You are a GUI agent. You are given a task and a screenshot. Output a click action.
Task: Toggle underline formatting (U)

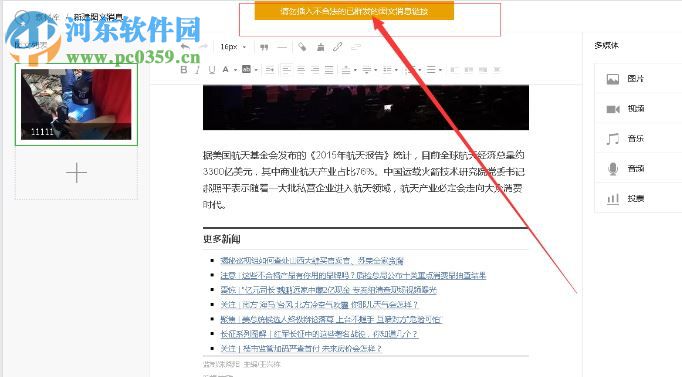212,70
